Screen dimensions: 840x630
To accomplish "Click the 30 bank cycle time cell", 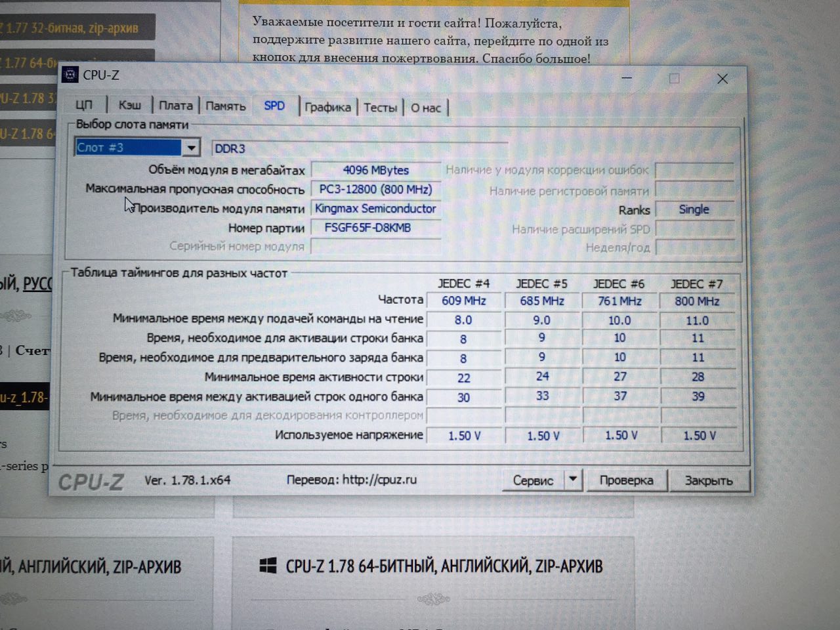I will click(x=464, y=398).
